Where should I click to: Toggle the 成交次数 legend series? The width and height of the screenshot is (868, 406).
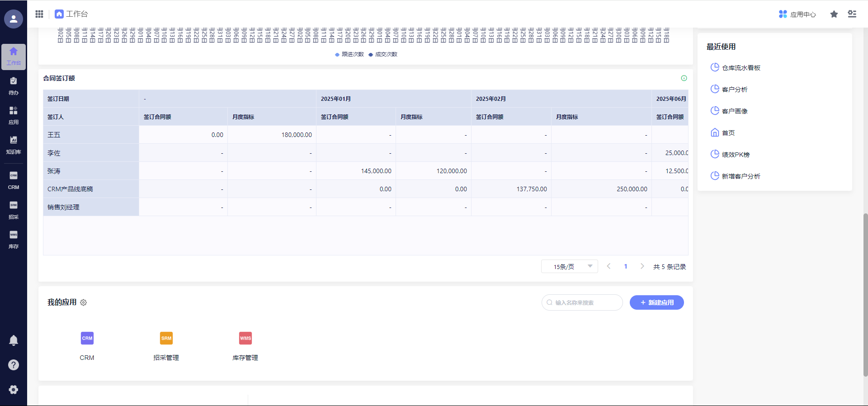pos(383,54)
